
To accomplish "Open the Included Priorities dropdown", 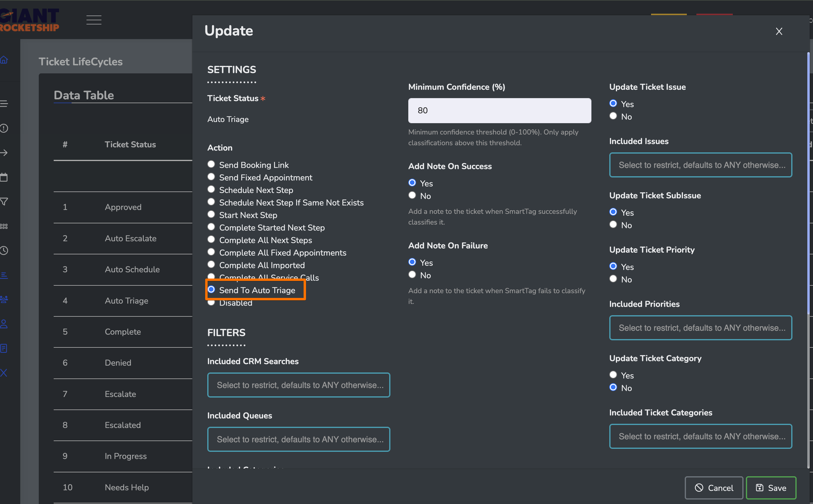I will click(700, 328).
